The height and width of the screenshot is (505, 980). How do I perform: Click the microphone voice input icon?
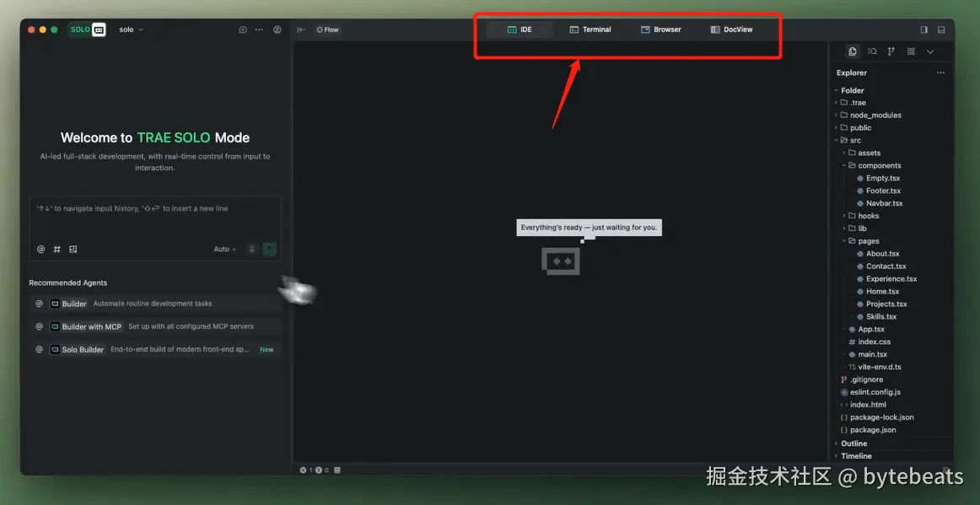pyautogui.click(x=252, y=249)
